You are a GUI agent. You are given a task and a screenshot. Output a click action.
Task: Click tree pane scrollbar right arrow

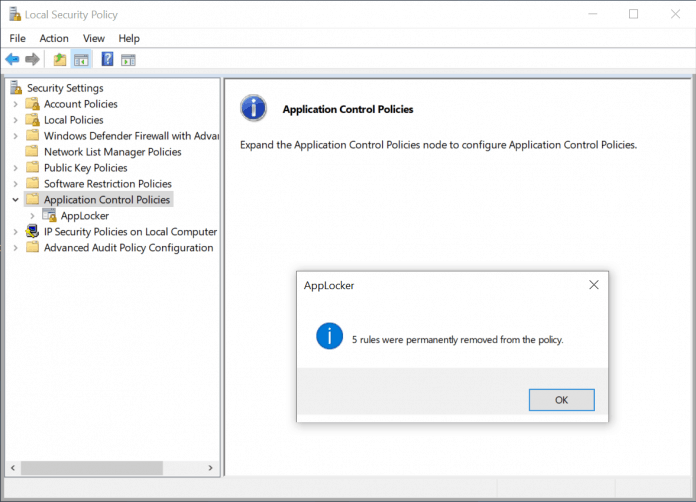coord(210,468)
